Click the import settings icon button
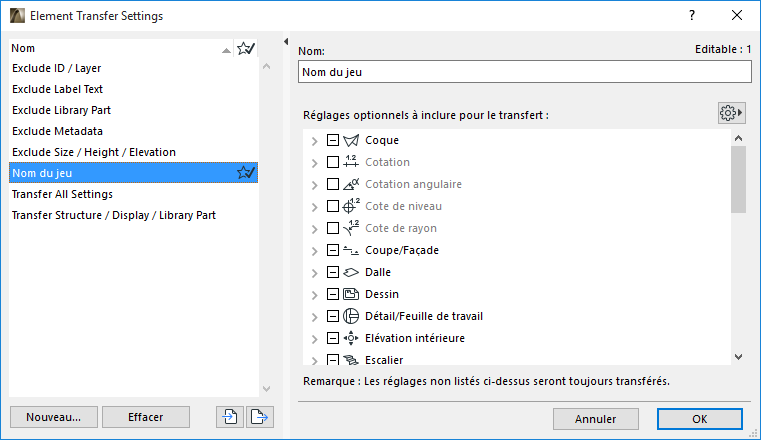 (x=229, y=417)
